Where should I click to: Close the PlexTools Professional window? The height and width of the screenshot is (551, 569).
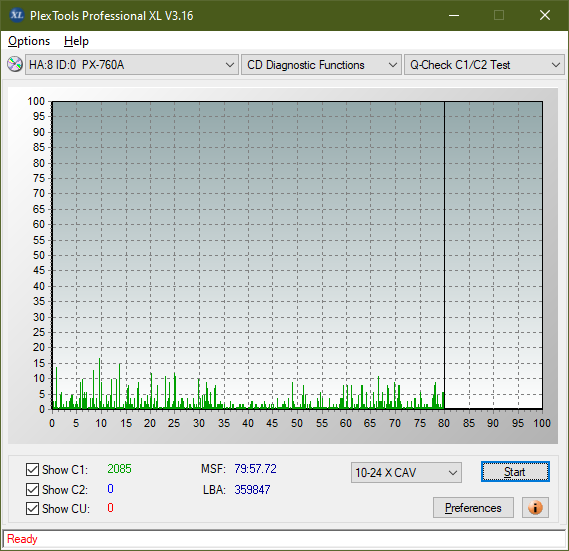click(x=545, y=15)
